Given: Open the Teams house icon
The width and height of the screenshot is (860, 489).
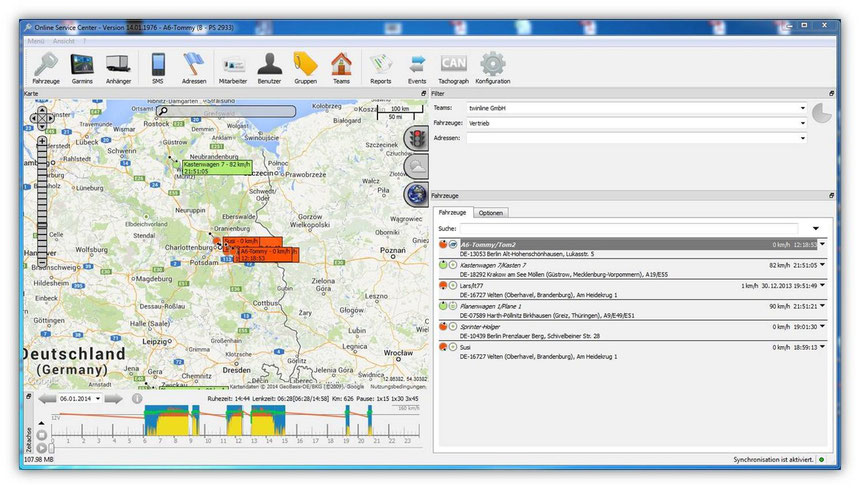Looking at the screenshot, I should 341,69.
